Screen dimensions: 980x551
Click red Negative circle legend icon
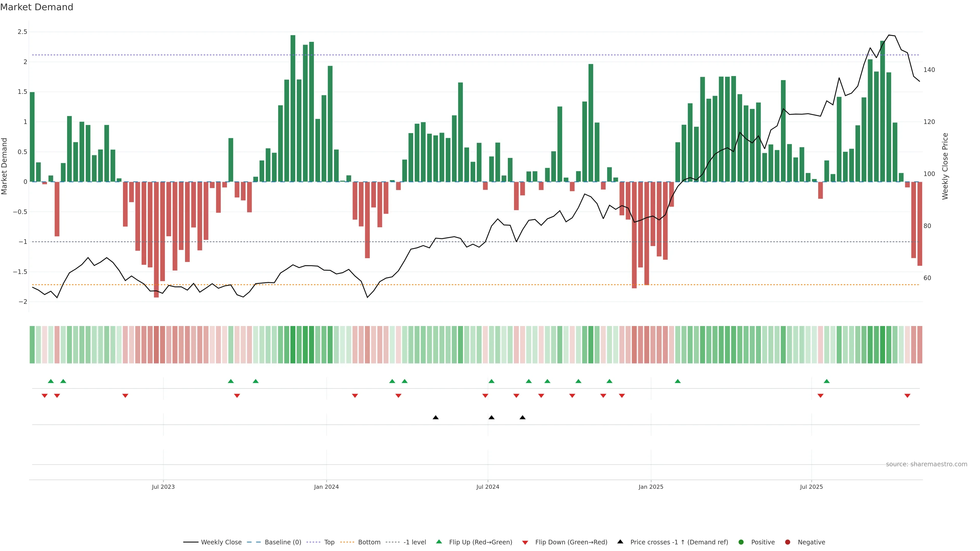[x=788, y=542]
